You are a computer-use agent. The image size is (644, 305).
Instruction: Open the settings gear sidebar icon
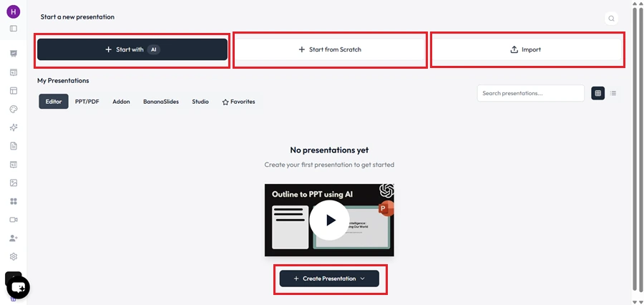click(14, 256)
